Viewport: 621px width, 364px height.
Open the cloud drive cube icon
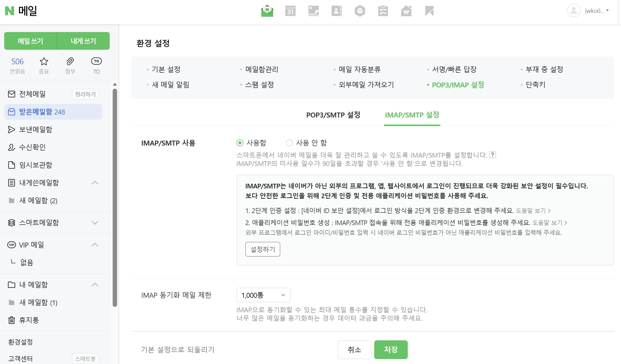click(360, 11)
